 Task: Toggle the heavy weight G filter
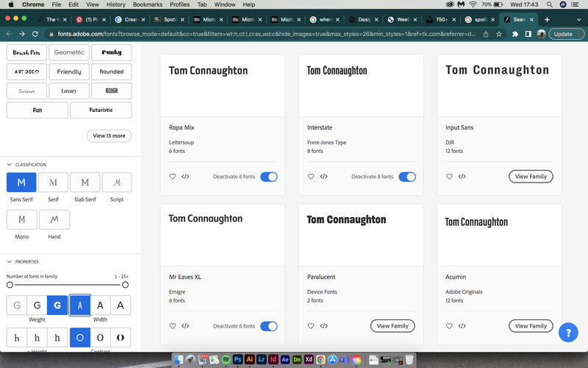click(x=57, y=305)
